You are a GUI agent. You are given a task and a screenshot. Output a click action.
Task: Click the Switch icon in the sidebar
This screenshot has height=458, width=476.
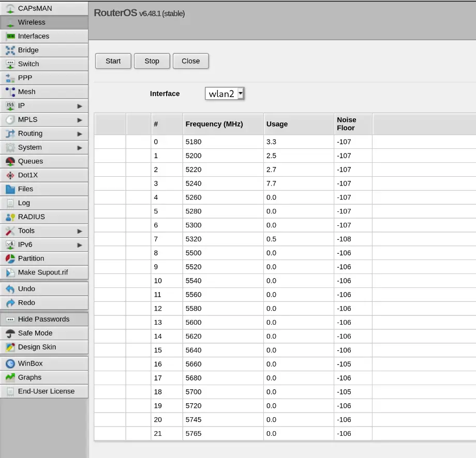(10, 64)
